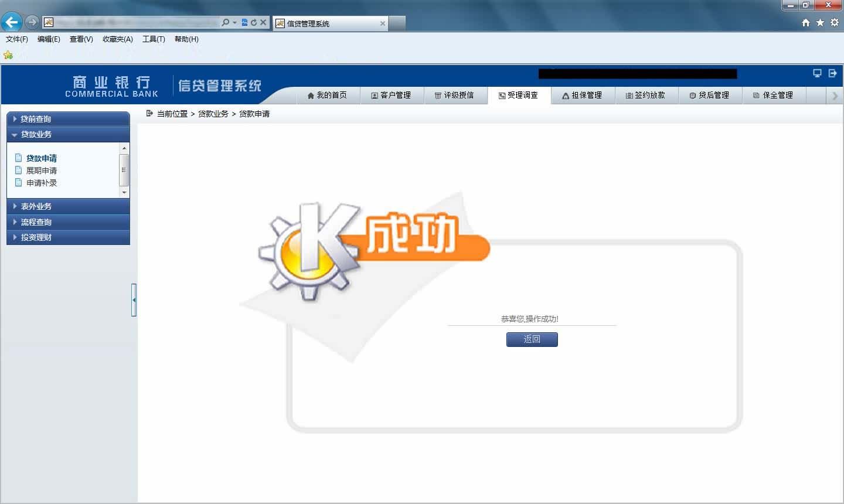Click the icon on 贷后管理 tab
Viewport: 844px width, 504px height.
click(x=693, y=96)
